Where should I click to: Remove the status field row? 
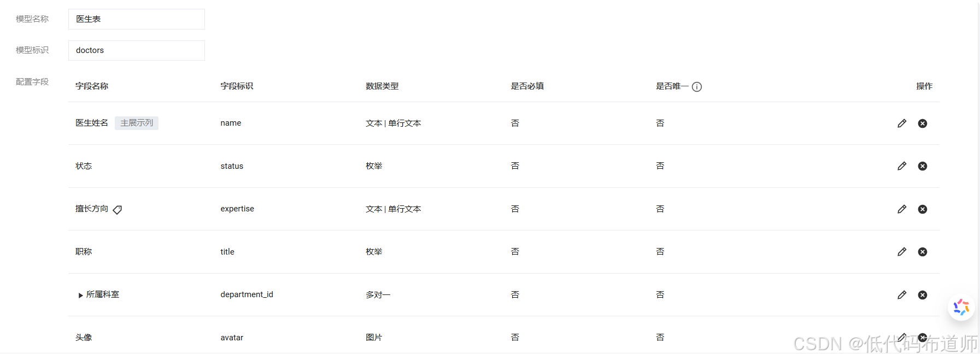923,166
